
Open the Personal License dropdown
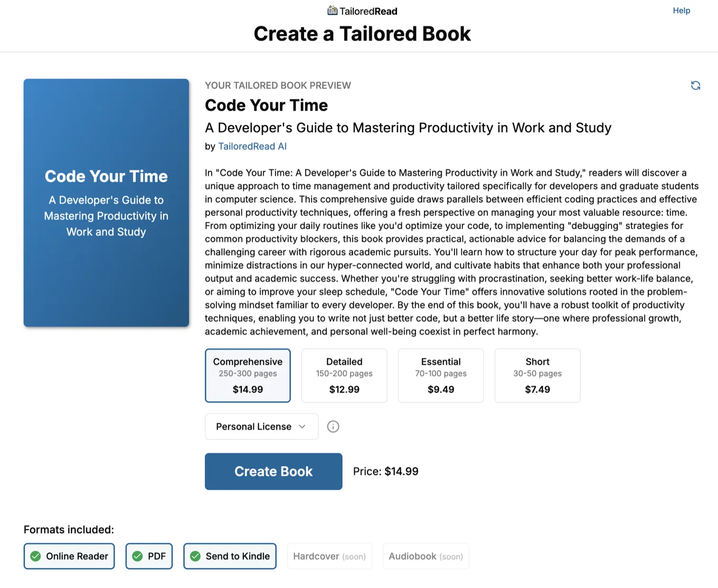point(261,426)
